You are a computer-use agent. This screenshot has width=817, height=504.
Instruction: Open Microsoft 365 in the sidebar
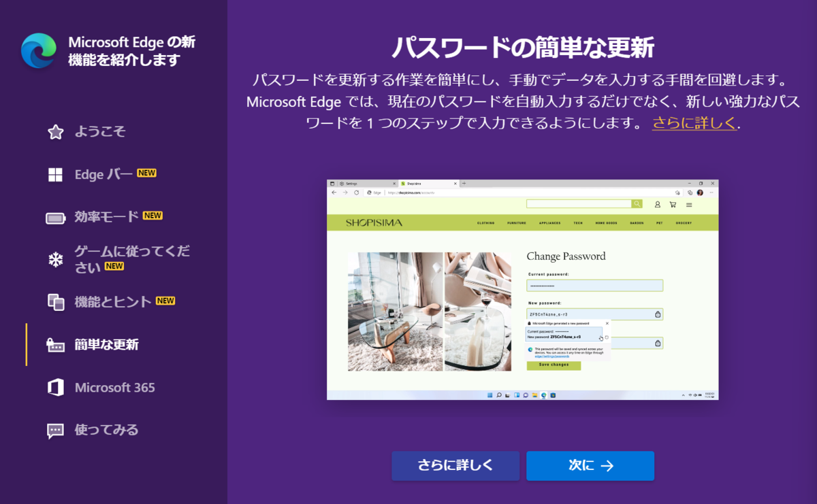[115, 388]
